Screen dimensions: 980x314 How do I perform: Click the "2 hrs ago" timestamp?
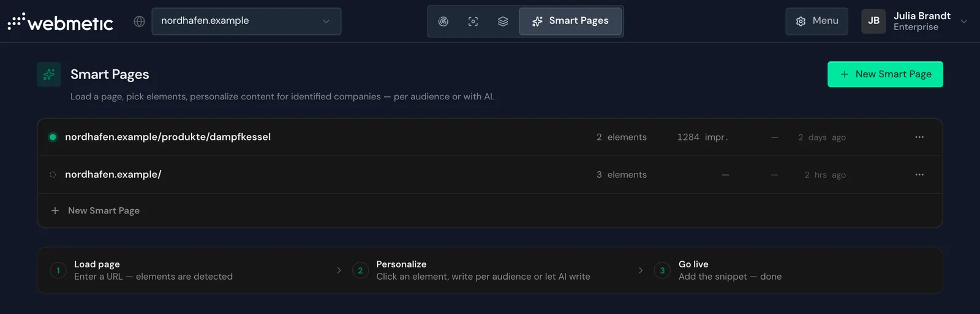click(825, 175)
